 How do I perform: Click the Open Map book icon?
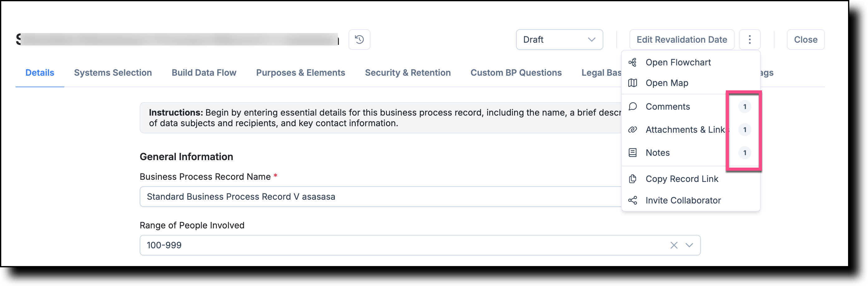tap(633, 83)
